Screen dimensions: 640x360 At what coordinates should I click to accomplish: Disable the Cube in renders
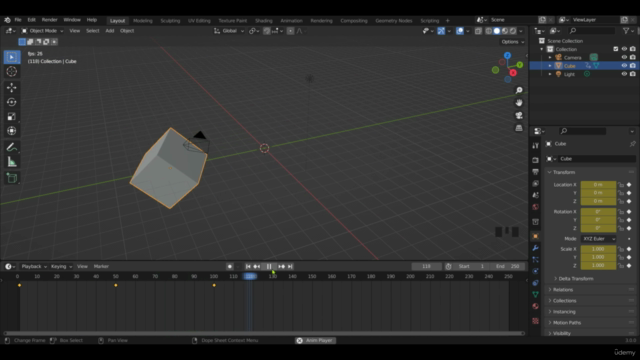point(633,66)
